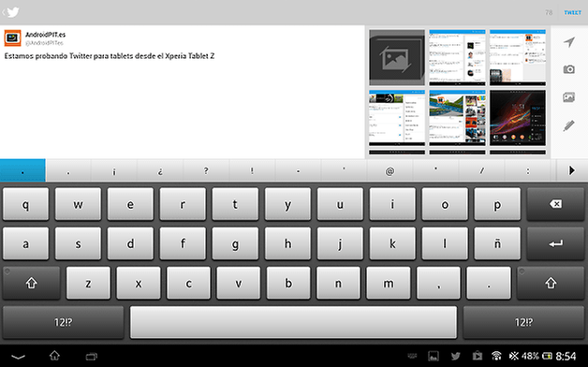Open the photo gallery icon in sidebar
Screen dimensions: 588x367
coord(569,97)
